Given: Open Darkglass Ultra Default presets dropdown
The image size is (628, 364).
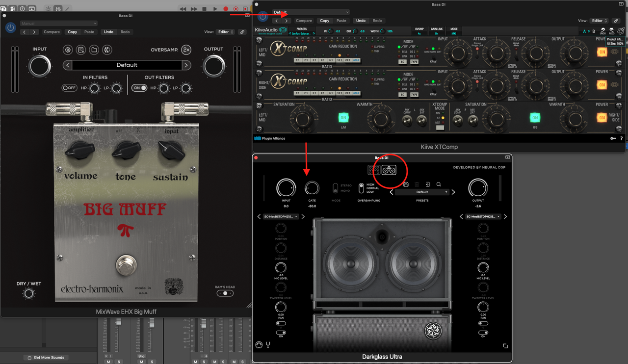Looking at the screenshot, I should [422, 192].
